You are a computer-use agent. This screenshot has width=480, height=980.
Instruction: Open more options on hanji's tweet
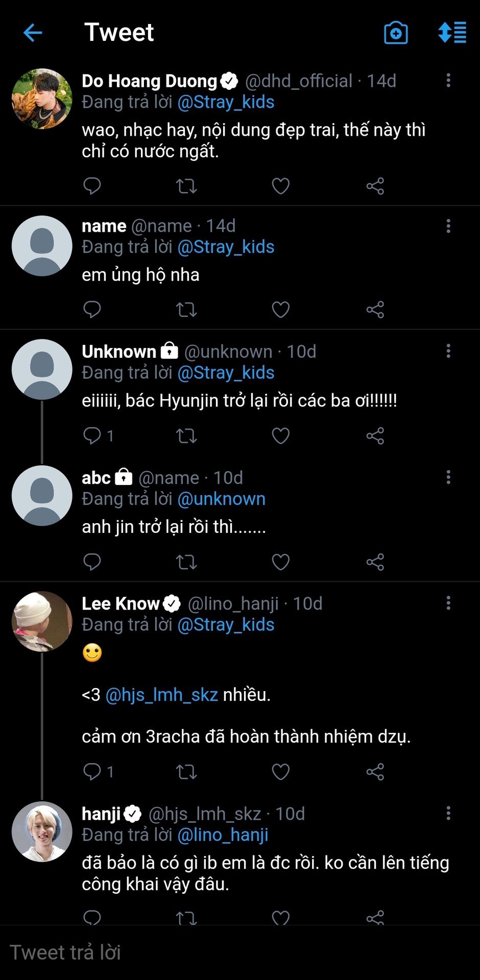(448, 813)
